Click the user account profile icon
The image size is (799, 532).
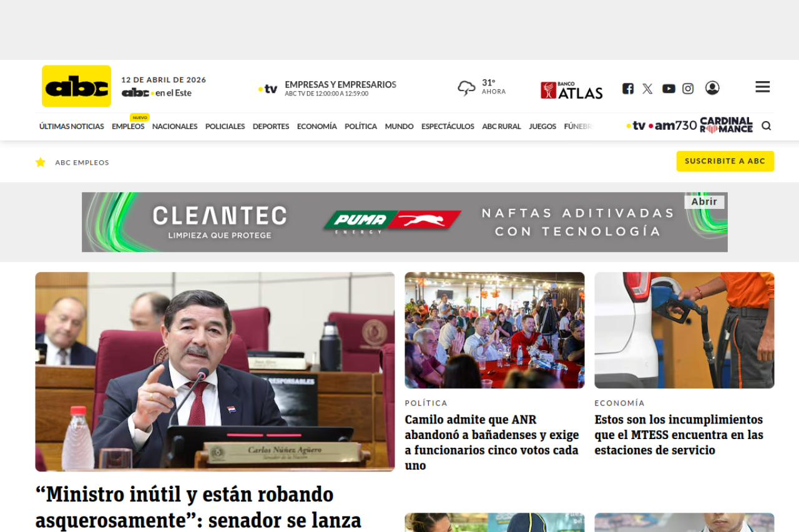click(712, 88)
